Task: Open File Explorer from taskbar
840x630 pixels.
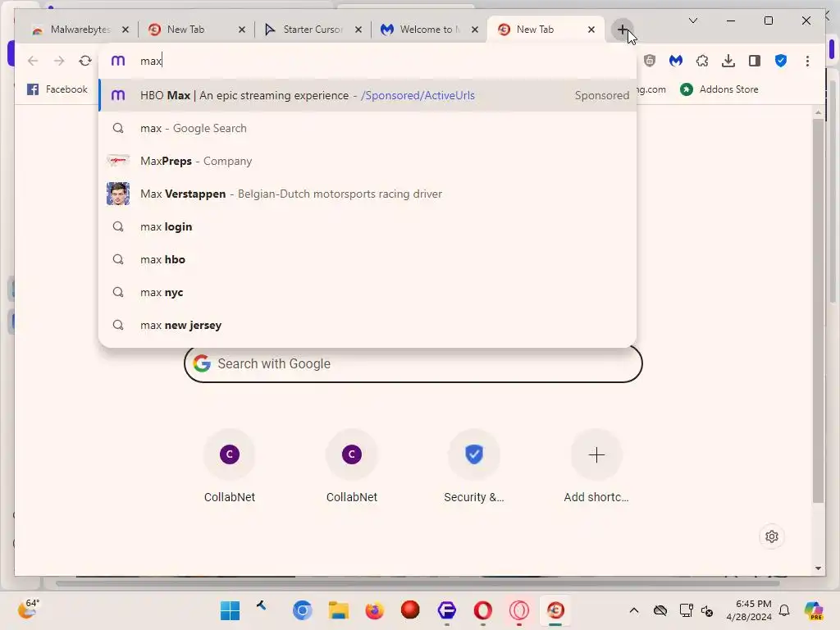Action: [x=339, y=610]
